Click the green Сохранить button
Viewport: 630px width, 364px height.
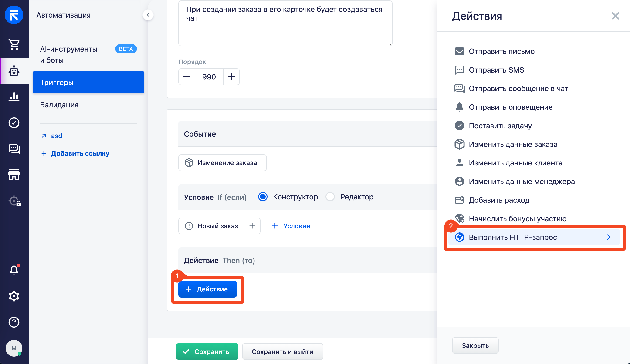(207, 351)
